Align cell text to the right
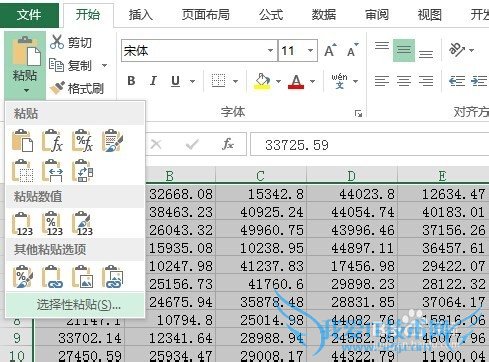The image size is (489, 362). (426, 81)
